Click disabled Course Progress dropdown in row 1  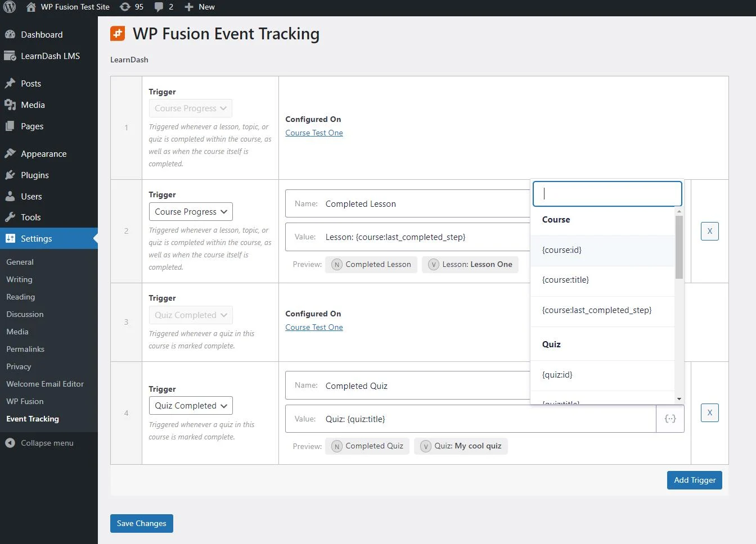tap(191, 108)
